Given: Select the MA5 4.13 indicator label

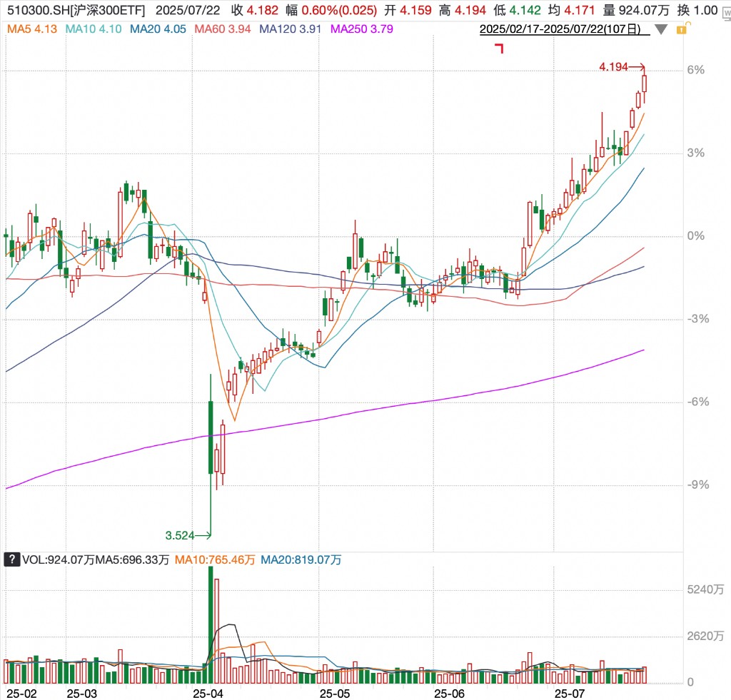Looking at the screenshot, I should (33, 29).
